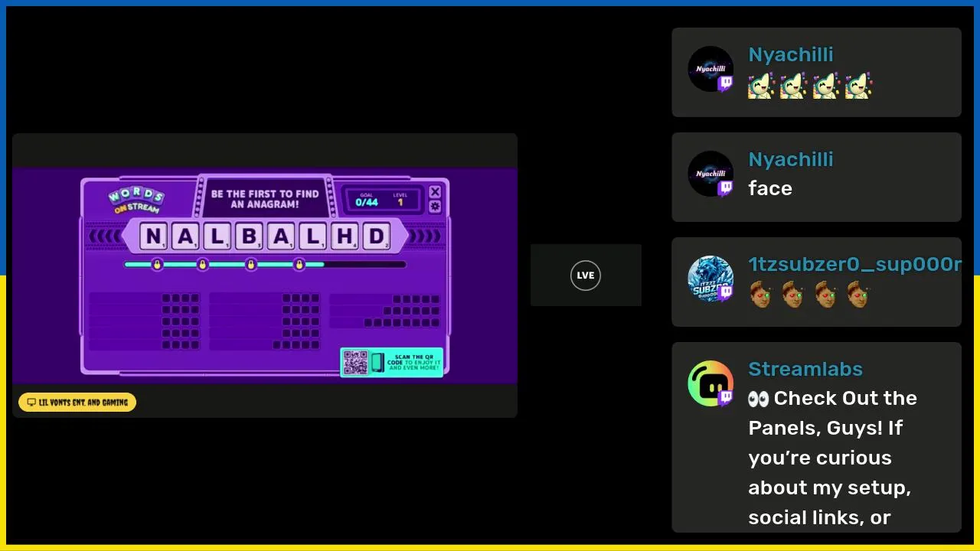Select the L tile next to H

click(312, 236)
